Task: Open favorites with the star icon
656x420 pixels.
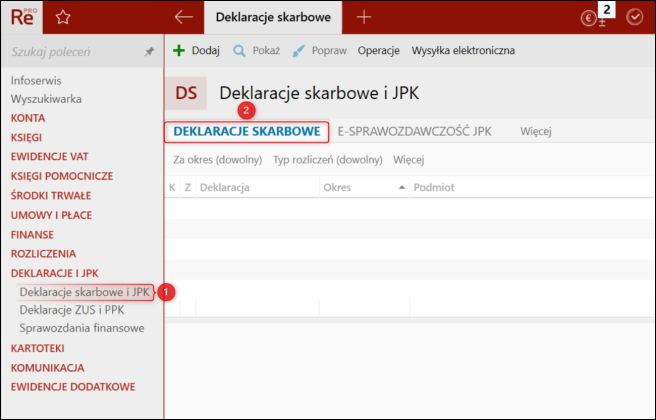Action: pos(63,17)
